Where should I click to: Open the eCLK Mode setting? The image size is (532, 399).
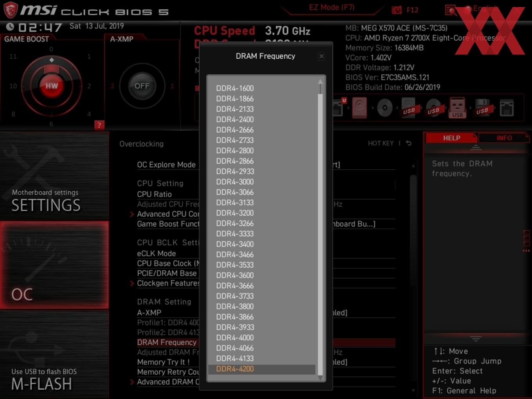click(x=156, y=253)
